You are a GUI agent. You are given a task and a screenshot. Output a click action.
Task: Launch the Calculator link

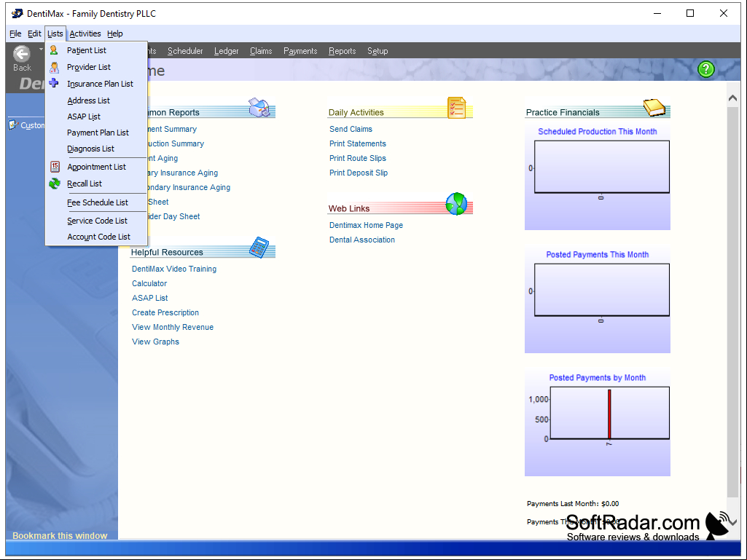click(149, 283)
